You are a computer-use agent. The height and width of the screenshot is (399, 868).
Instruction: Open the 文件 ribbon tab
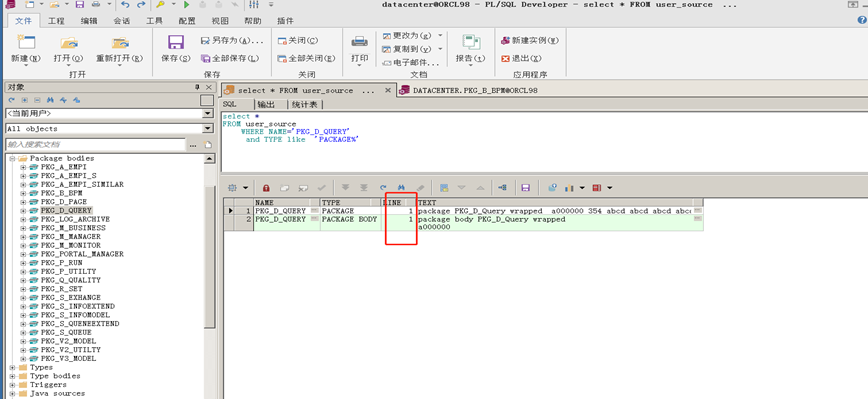[x=23, y=21]
